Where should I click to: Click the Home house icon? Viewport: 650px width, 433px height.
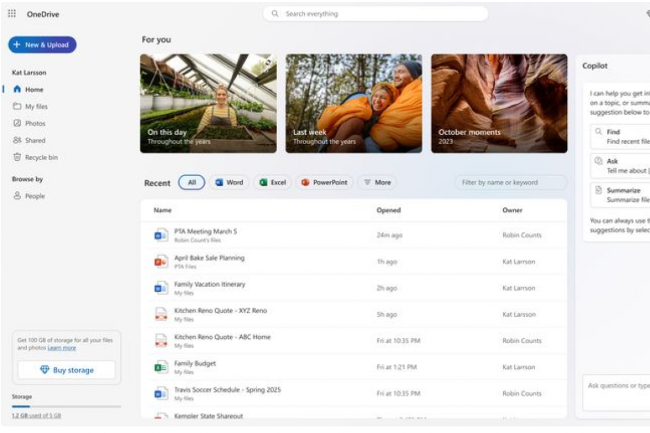[x=17, y=89]
